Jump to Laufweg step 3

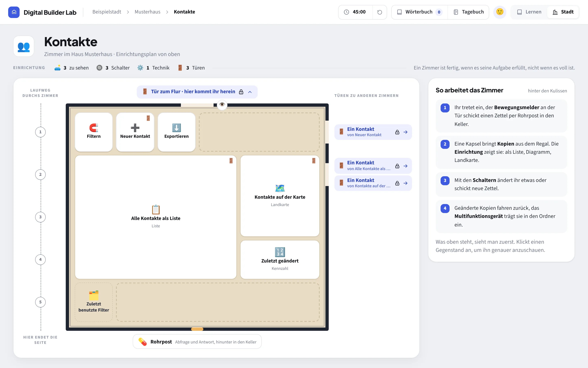(x=40, y=217)
